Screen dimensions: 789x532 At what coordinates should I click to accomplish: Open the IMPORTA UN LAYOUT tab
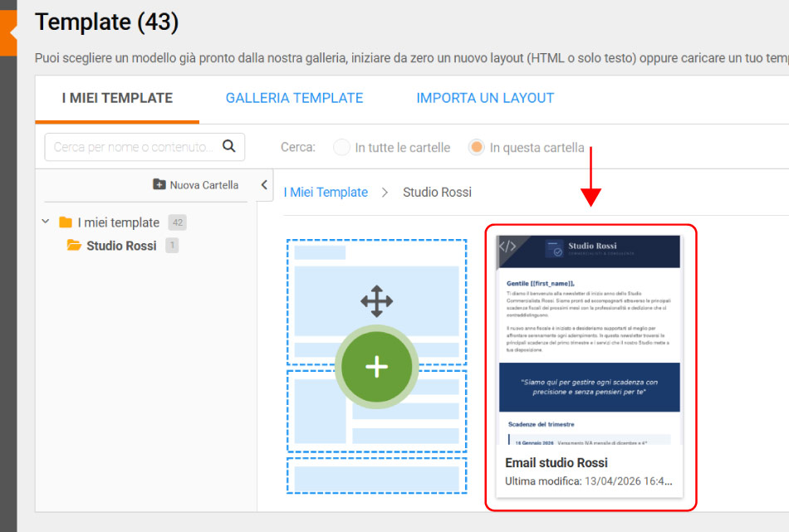click(485, 98)
